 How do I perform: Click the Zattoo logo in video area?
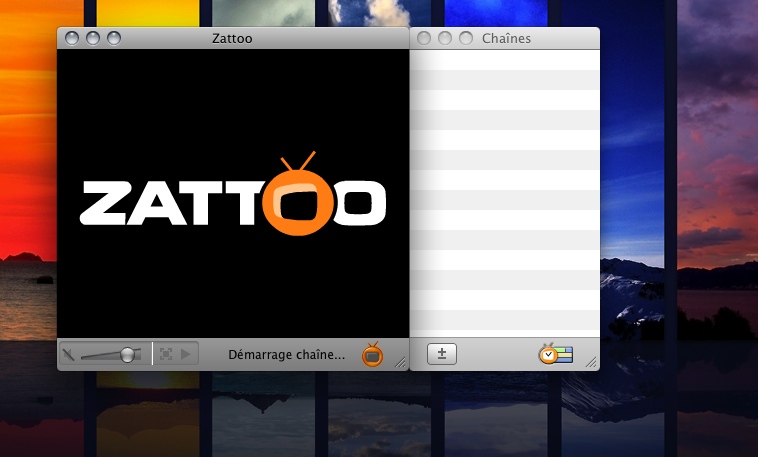pos(233,194)
